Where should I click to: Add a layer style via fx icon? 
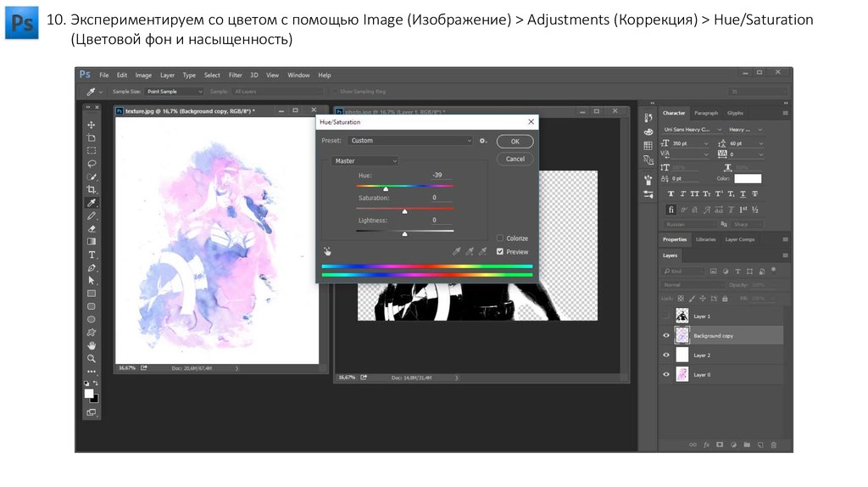click(706, 445)
